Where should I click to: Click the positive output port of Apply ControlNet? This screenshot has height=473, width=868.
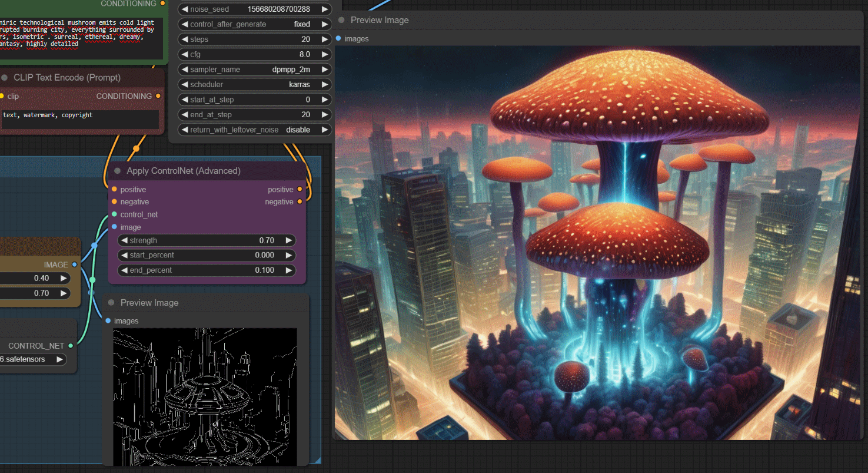300,190
